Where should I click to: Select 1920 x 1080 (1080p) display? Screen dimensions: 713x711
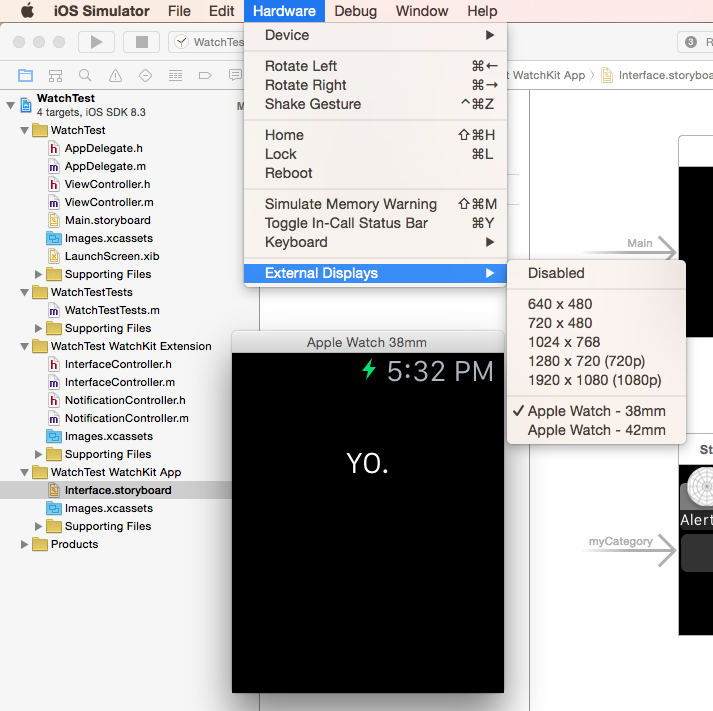click(x=596, y=381)
